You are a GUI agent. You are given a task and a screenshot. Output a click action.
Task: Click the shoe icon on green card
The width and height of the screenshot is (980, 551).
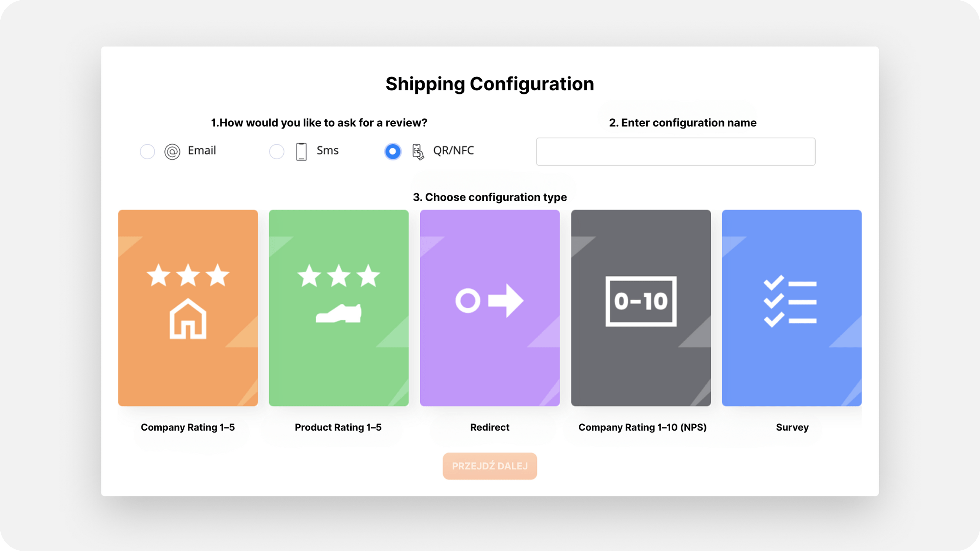click(338, 313)
